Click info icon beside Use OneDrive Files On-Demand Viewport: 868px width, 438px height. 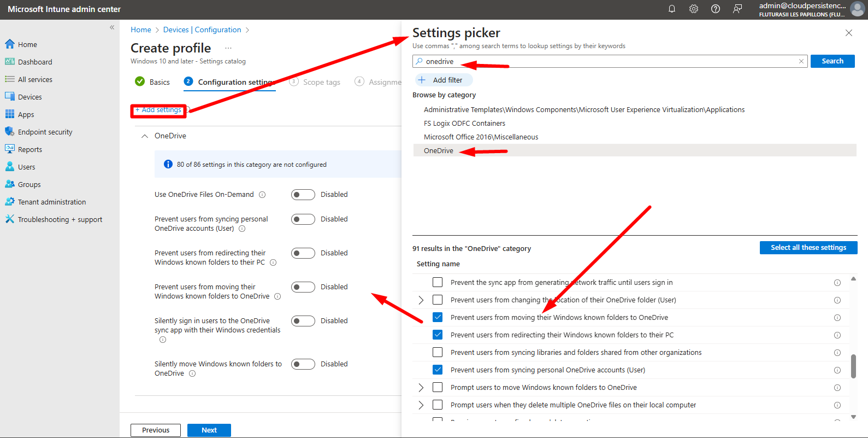point(262,195)
